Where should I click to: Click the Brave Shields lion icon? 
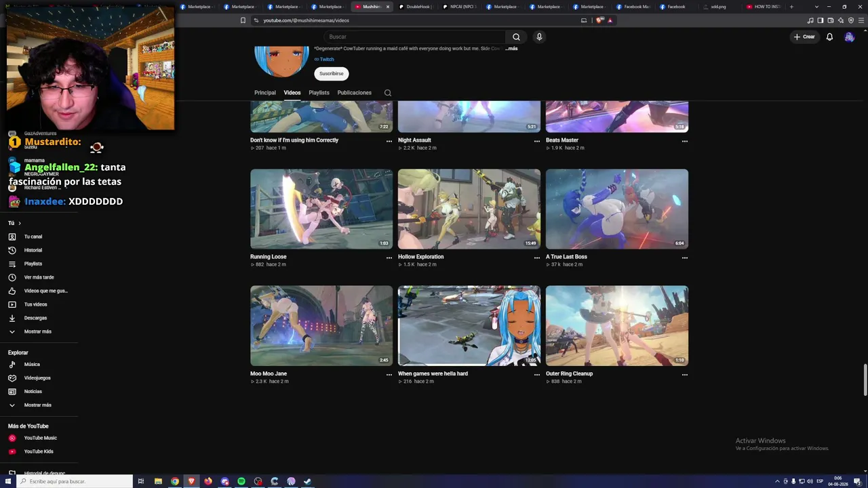click(x=600, y=20)
